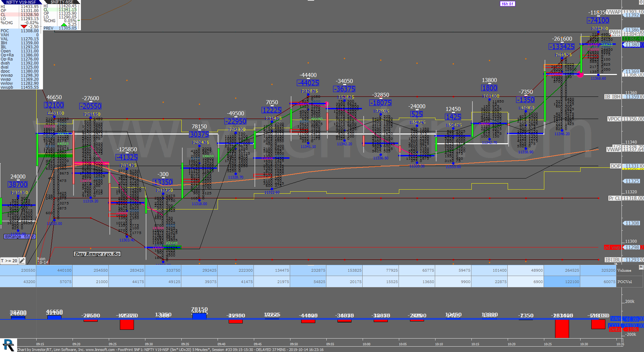Click the green up-arrow change indicator

pos(64,25)
